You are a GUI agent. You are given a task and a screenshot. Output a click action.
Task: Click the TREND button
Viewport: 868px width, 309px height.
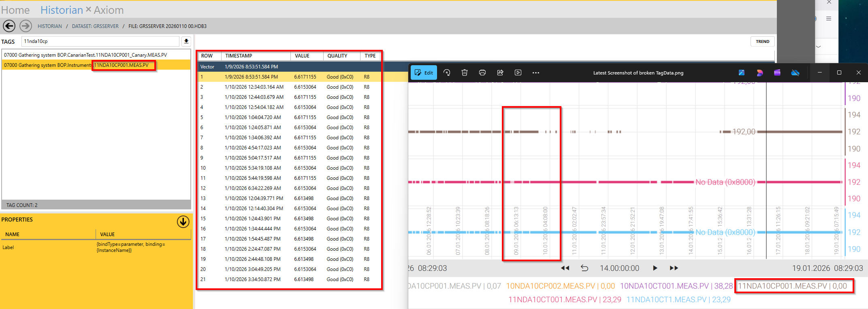point(762,41)
